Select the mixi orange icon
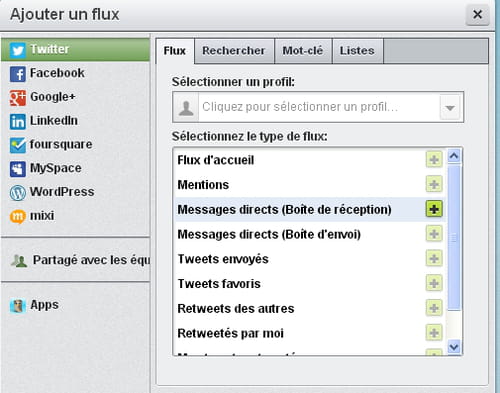The width and height of the screenshot is (500, 393). [x=17, y=217]
